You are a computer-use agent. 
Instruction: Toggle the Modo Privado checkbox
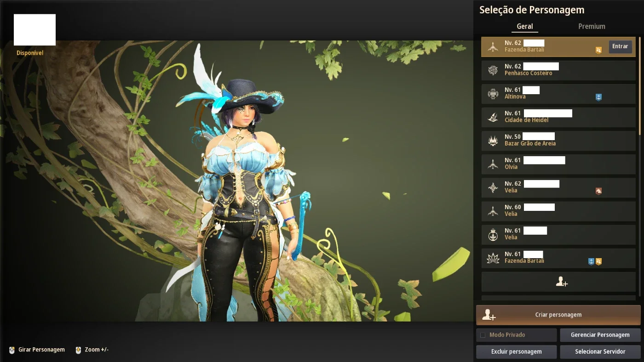pos(483,335)
